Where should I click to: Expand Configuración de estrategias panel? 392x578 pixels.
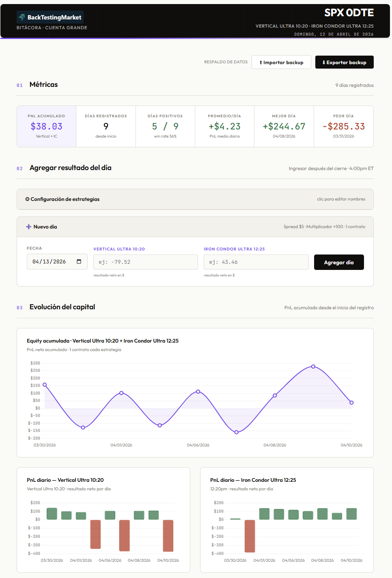click(x=195, y=199)
